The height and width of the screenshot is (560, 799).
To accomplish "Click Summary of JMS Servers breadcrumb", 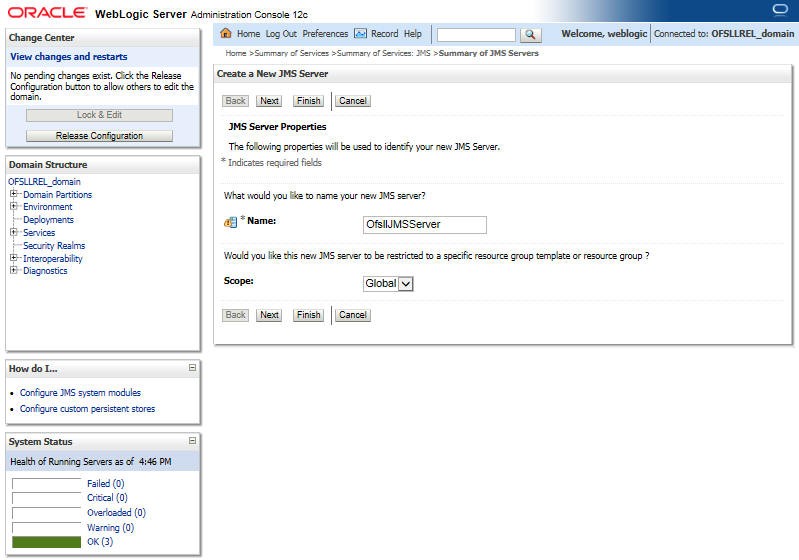I will 489,53.
